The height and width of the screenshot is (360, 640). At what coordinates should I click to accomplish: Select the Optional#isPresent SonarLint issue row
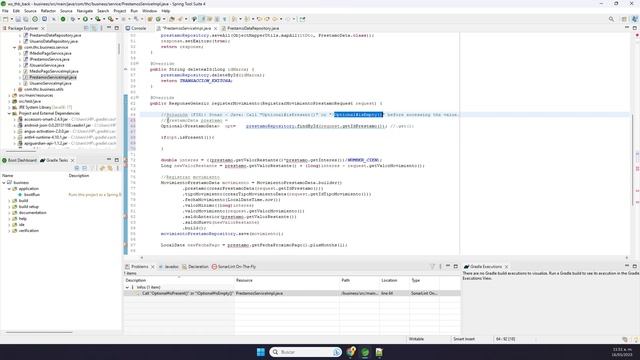pyautogui.click(x=292, y=293)
